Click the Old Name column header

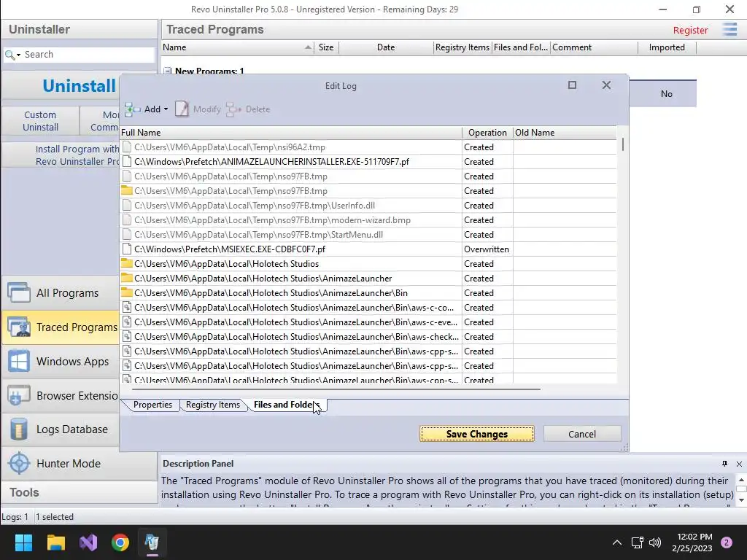[x=565, y=133]
